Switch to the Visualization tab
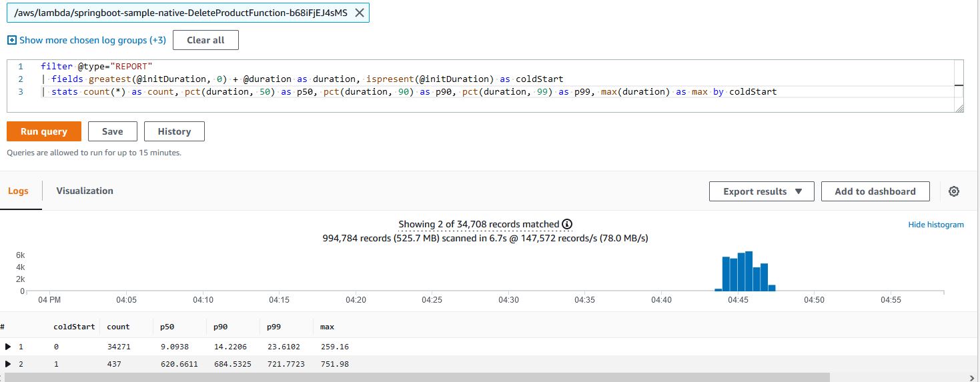Screen dimensions: 980x382 click(85, 191)
